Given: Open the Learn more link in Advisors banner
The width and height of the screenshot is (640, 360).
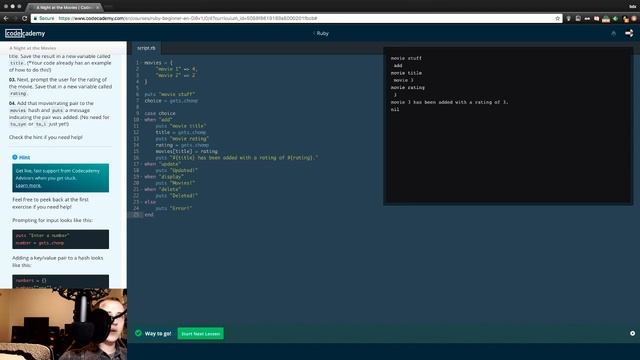Looking at the screenshot, I should click(28, 186).
